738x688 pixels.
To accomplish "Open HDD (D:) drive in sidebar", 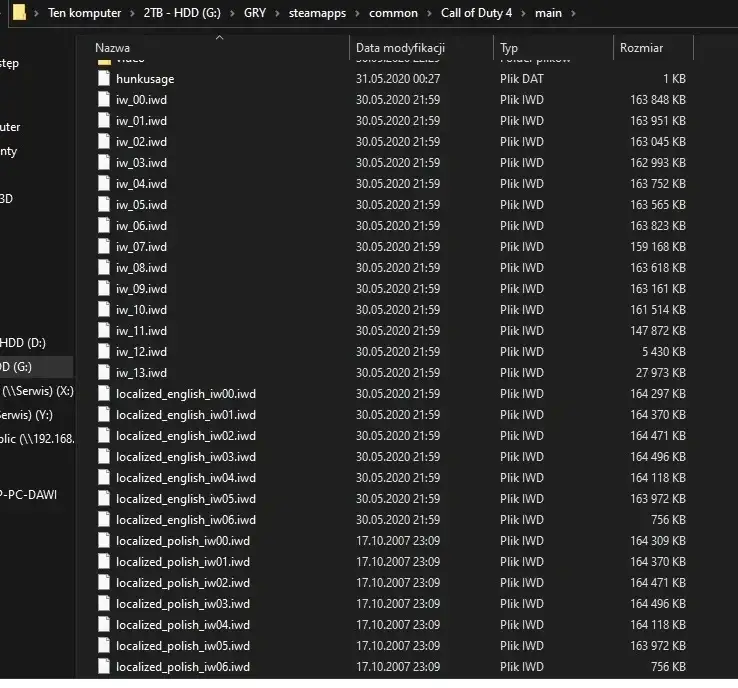I will click(x=23, y=343).
